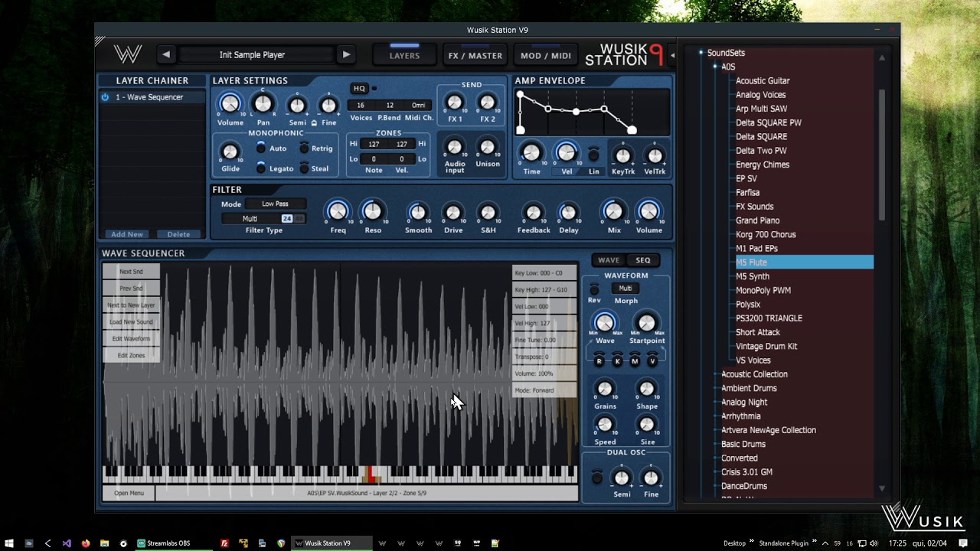
Task: Select the M5 Flute preset in the browser
Action: [802, 262]
